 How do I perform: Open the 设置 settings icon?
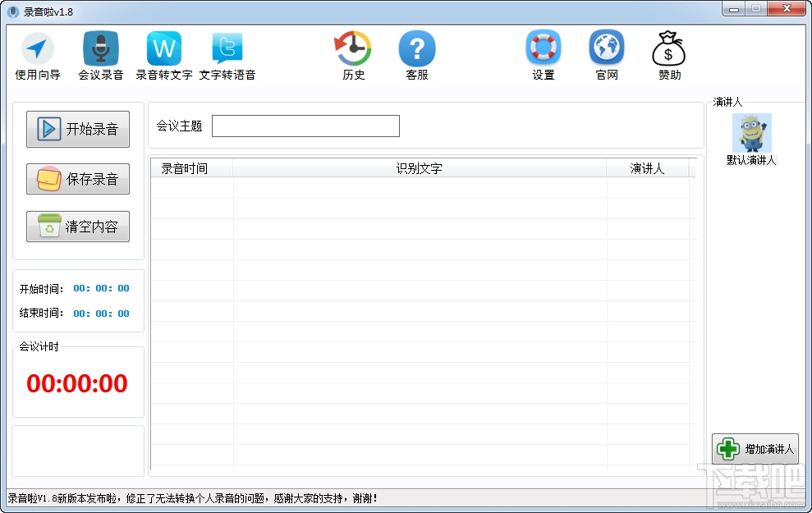tap(543, 54)
